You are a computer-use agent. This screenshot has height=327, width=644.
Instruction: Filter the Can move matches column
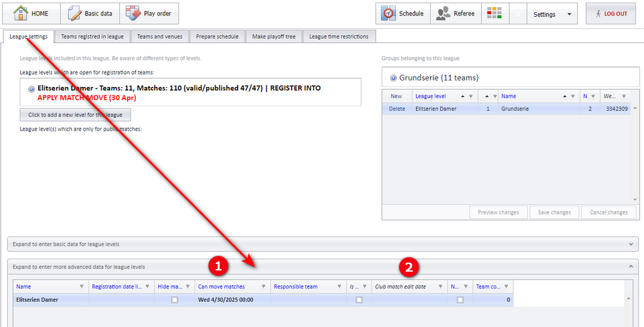263,287
